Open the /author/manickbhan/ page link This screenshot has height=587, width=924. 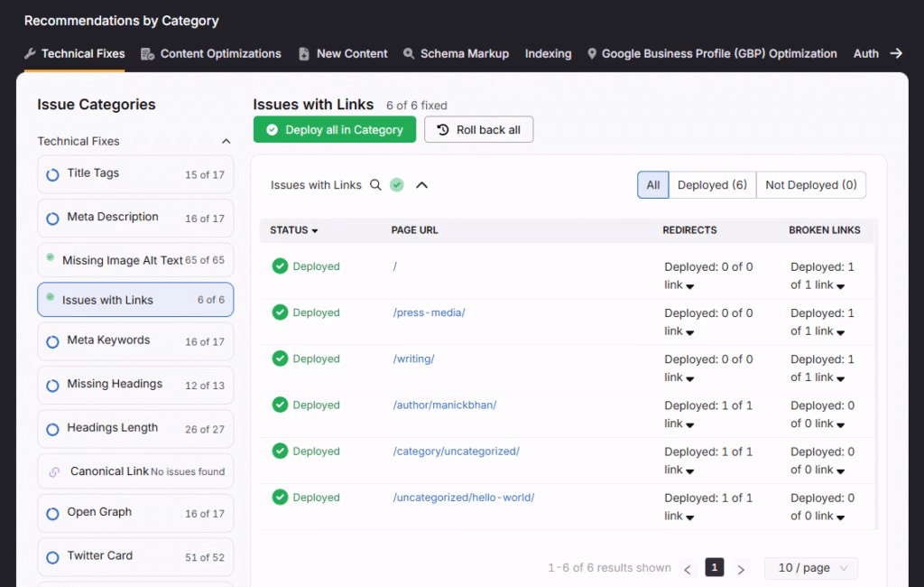(x=445, y=405)
